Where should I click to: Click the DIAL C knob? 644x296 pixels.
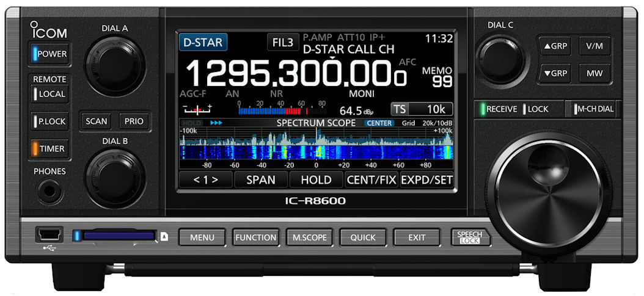[500, 60]
